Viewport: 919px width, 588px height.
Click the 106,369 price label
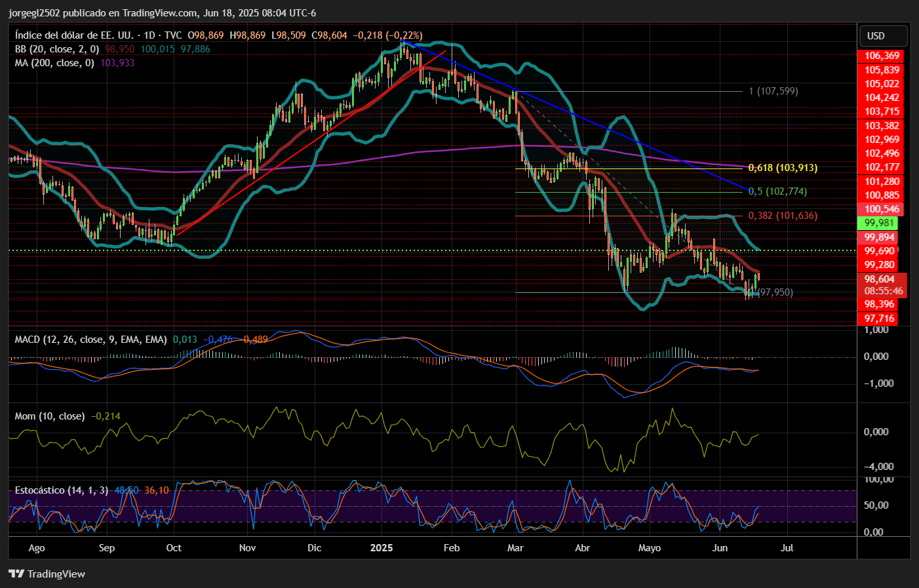882,56
